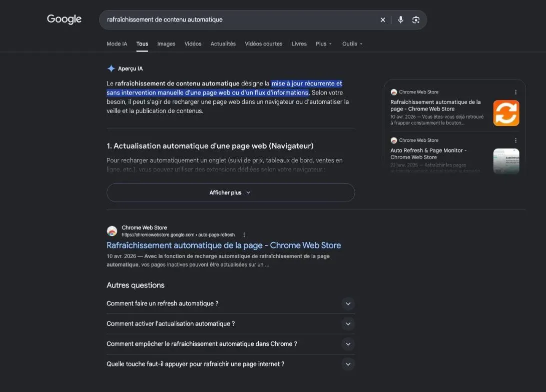Clear the search query with the X icon
This screenshot has width=546, height=392.
(x=383, y=20)
